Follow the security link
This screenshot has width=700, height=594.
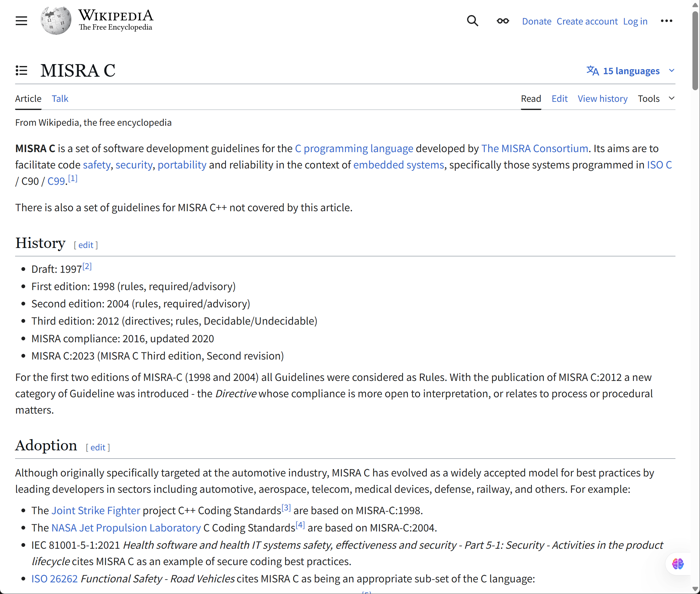click(134, 165)
